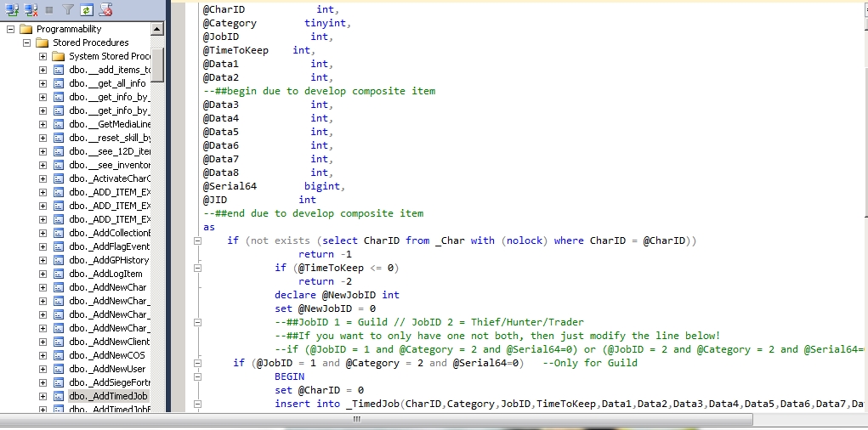Collapse comment block at '--##JobID 1 = Guild'
Viewport: 868px width, 430px height.
click(197, 322)
